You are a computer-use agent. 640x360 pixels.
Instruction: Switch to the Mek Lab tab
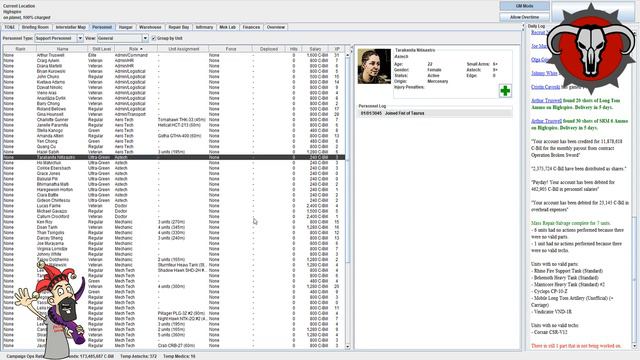point(227,27)
